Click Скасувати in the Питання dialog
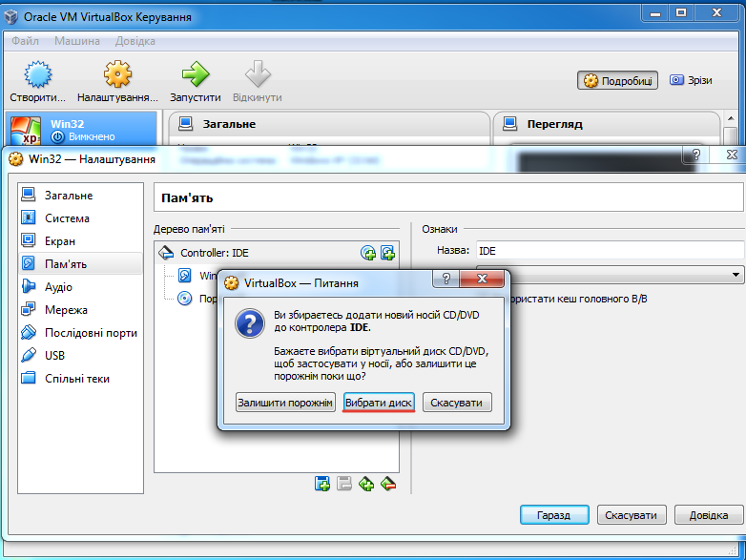 pyautogui.click(x=457, y=403)
